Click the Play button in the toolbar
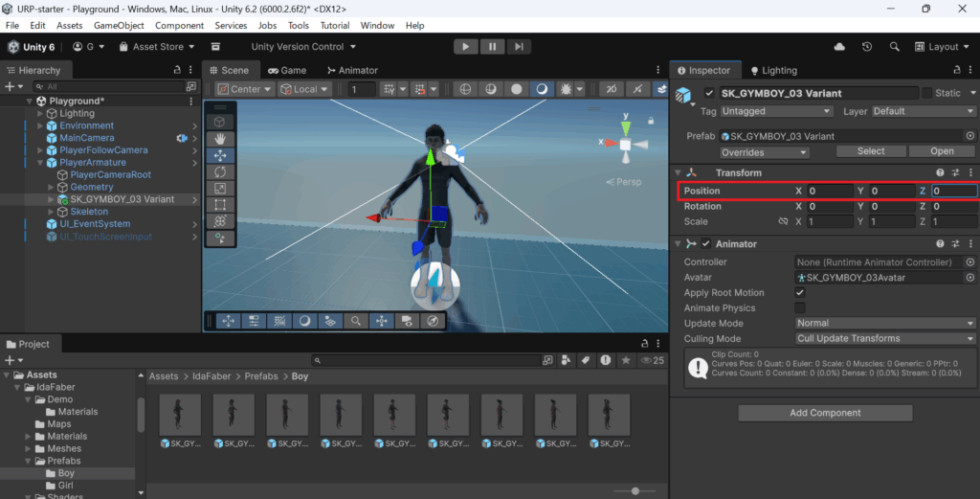Viewport: 980px width, 499px height. pos(465,46)
